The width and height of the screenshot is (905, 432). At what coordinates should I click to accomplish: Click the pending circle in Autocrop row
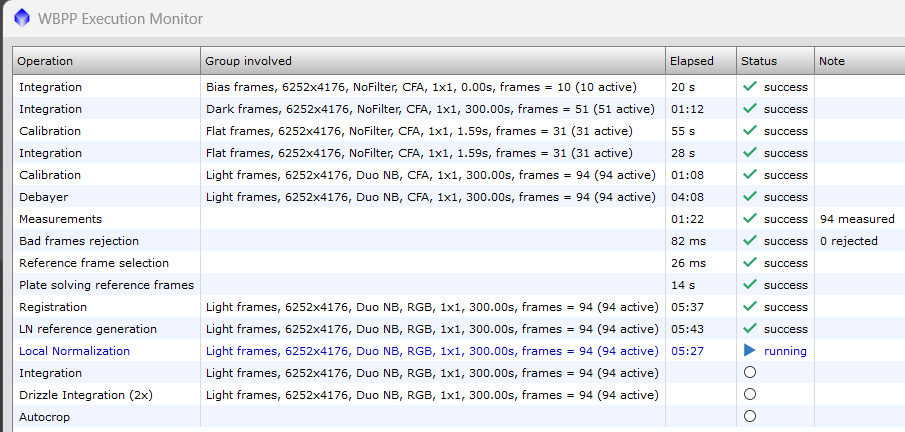(750, 416)
